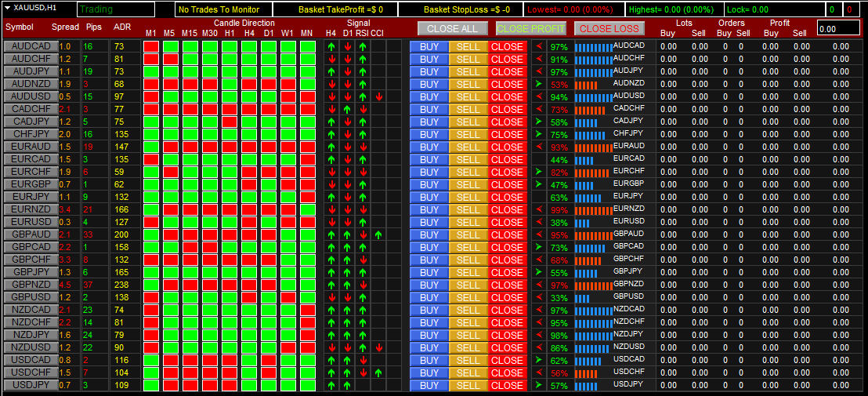Click BUY for GBPJPY
Image resolution: width=868 pixels, height=396 pixels.
(x=429, y=272)
